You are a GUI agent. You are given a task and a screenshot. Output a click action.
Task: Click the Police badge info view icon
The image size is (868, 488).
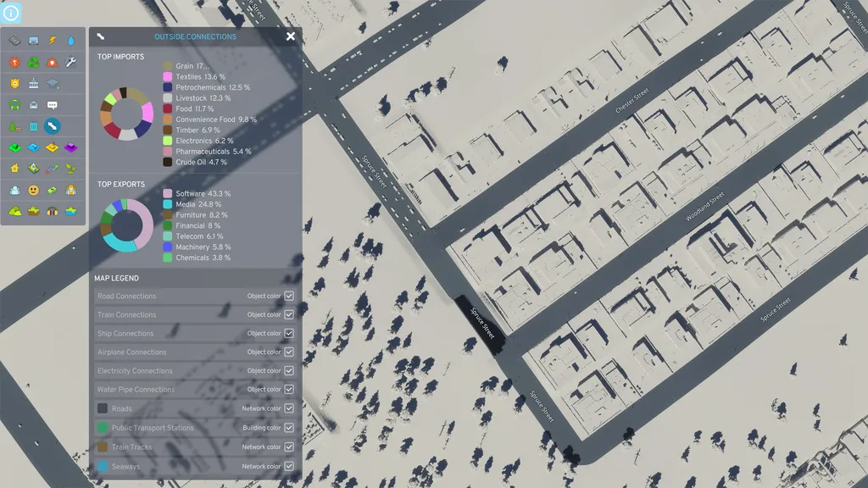(14, 84)
